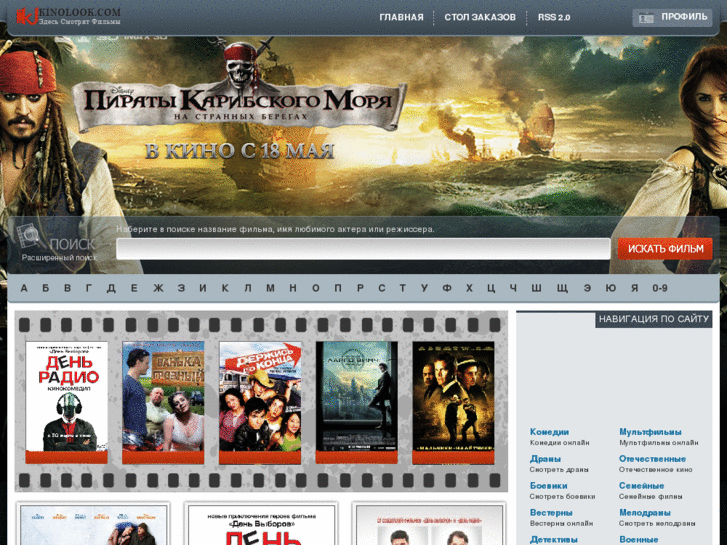
Task: Open the Комедии category link
Action: click(x=549, y=432)
